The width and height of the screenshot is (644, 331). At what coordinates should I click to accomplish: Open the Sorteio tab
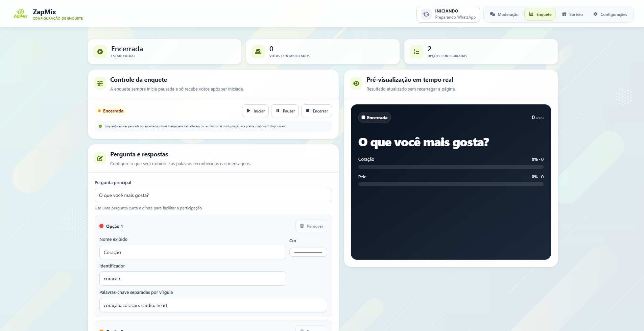[x=572, y=14]
